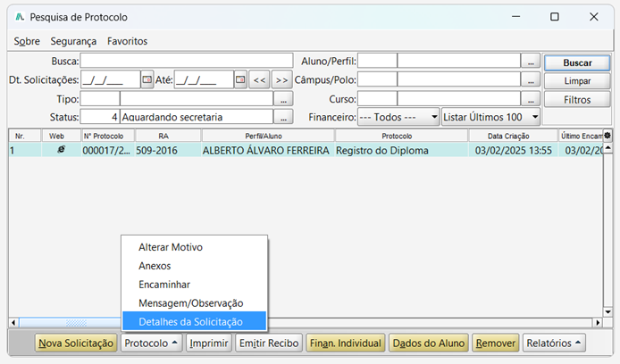Open Finan. Individual button
Image resolution: width=620 pixels, height=364 pixels.
click(x=345, y=343)
